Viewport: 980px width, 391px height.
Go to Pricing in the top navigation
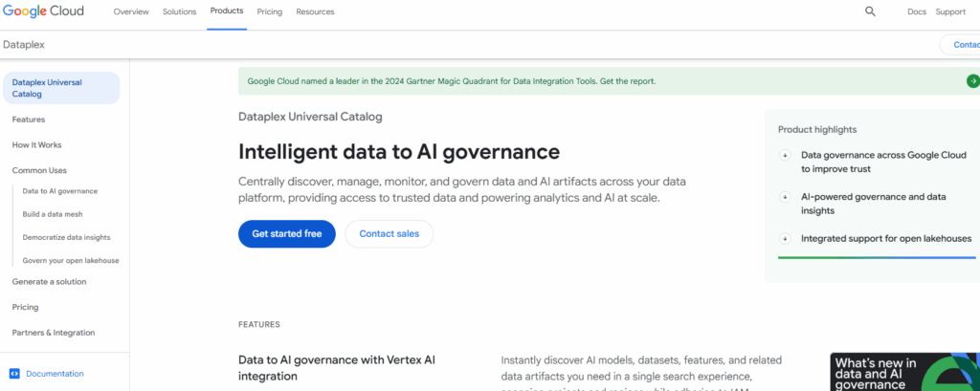[x=270, y=11]
